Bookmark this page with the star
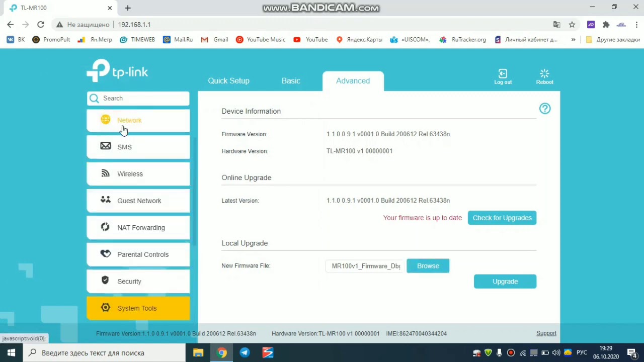The width and height of the screenshot is (644, 362). 572,25
